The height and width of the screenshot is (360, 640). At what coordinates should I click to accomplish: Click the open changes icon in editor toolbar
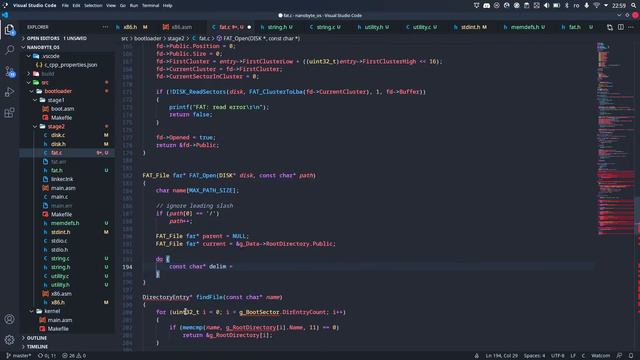click(x=610, y=27)
